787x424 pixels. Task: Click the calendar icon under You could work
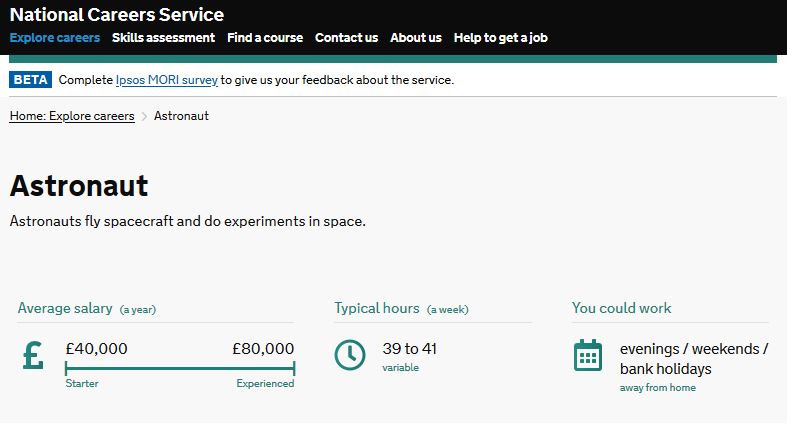(x=588, y=355)
